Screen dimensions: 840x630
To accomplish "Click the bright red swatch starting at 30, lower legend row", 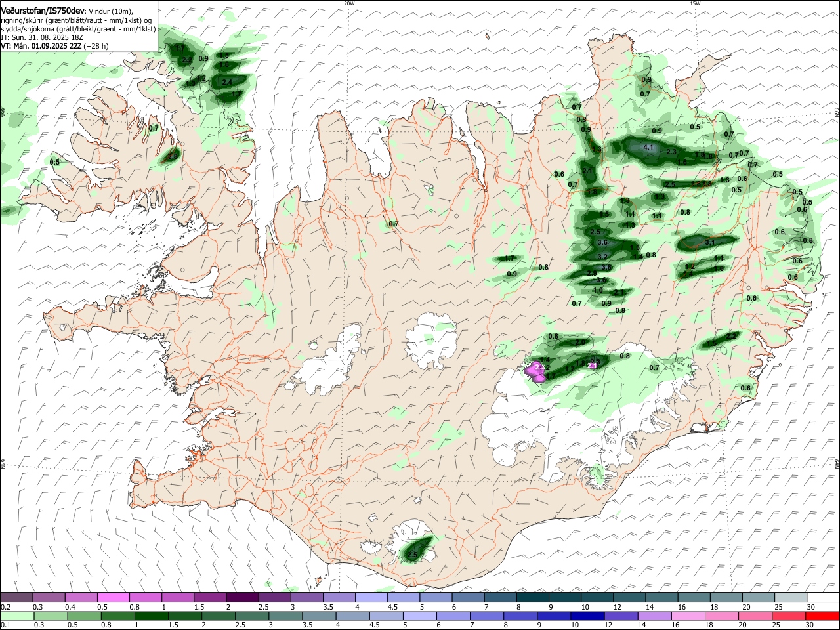I will (x=823, y=616).
